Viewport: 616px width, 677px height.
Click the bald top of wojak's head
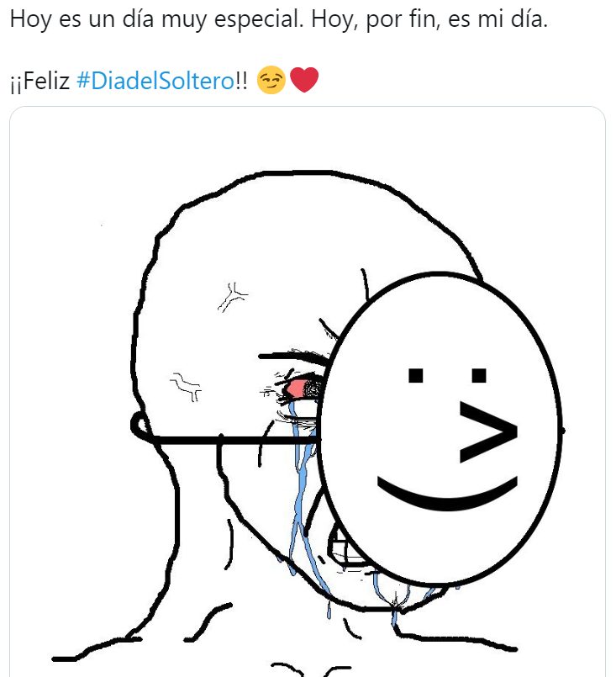pyautogui.click(x=302, y=216)
